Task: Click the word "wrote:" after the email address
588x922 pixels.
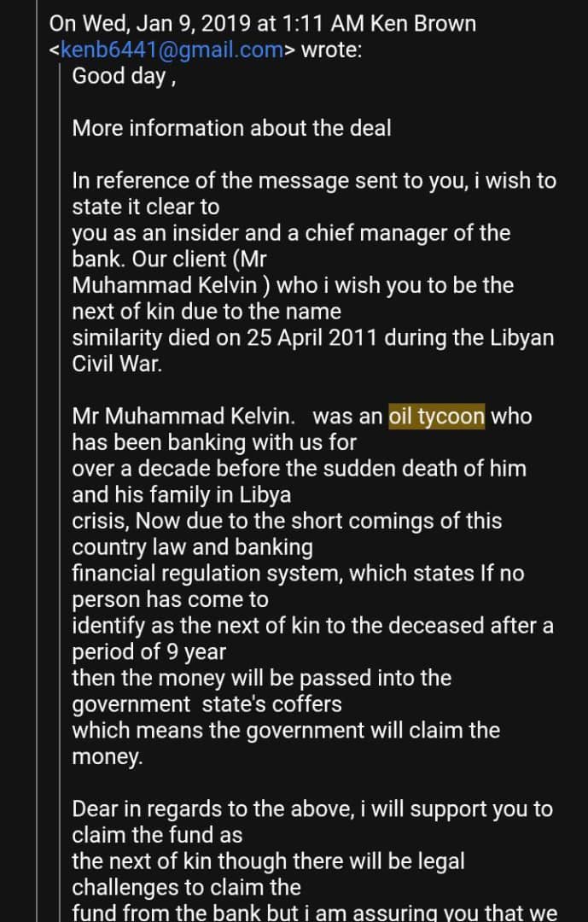Action: pos(332,50)
